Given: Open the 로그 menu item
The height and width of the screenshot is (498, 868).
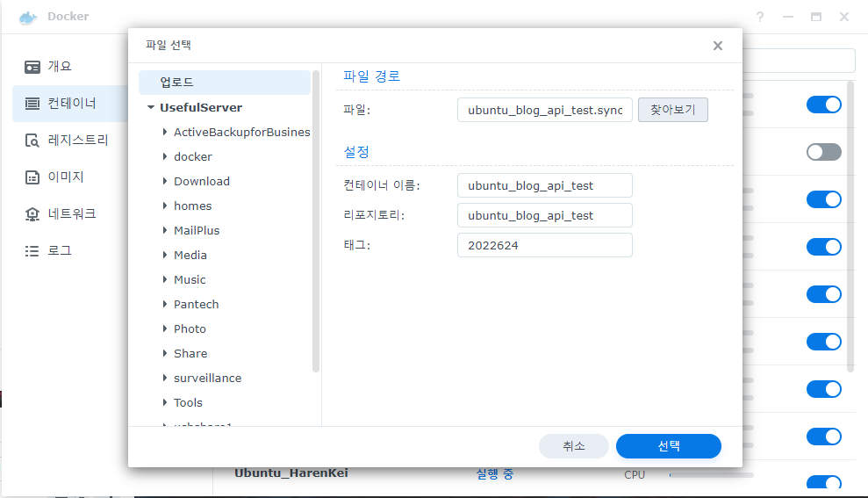Looking at the screenshot, I should coord(59,250).
